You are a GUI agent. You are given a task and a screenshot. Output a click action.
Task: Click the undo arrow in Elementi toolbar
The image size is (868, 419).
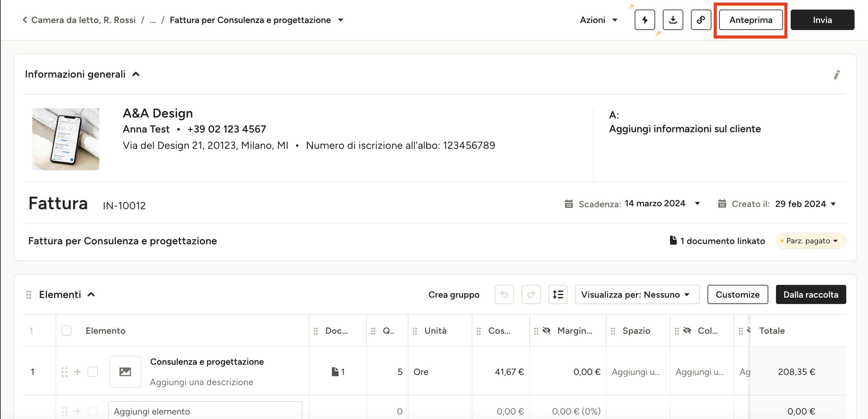pyautogui.click(x=504, y=294)
